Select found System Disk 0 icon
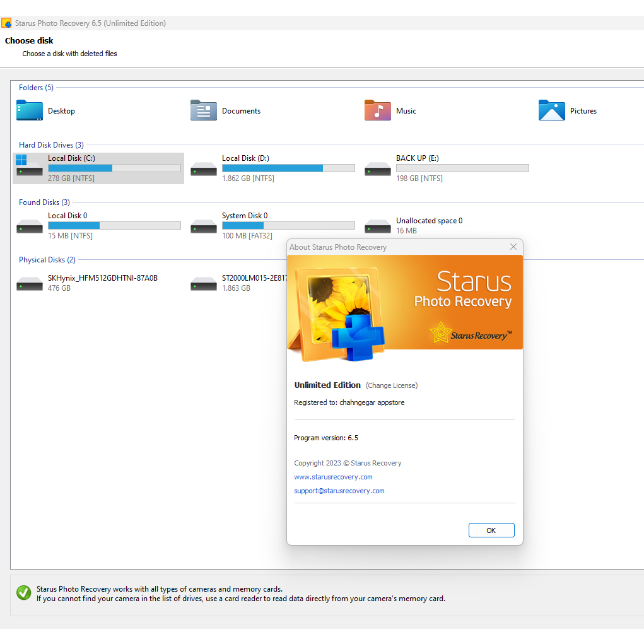 (x=204, y=226)
